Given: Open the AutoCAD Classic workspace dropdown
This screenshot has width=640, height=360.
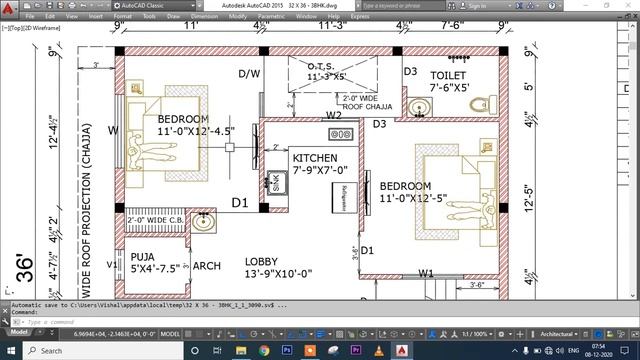Looking at the screenshot, I should tap(154, 6).
